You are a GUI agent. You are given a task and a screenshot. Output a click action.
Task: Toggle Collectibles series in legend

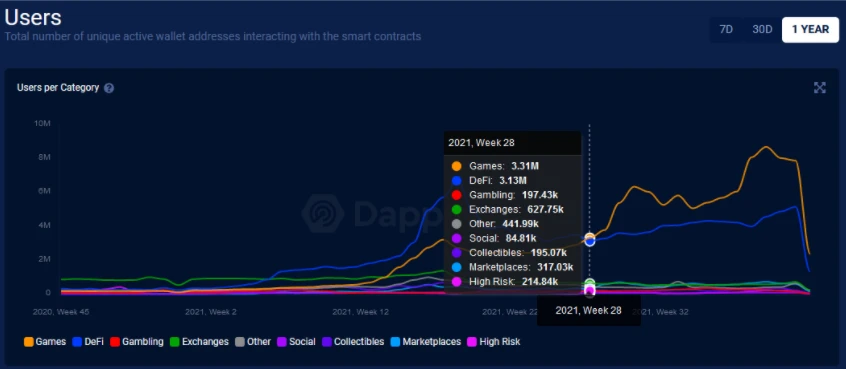click(x=353, y=342)
